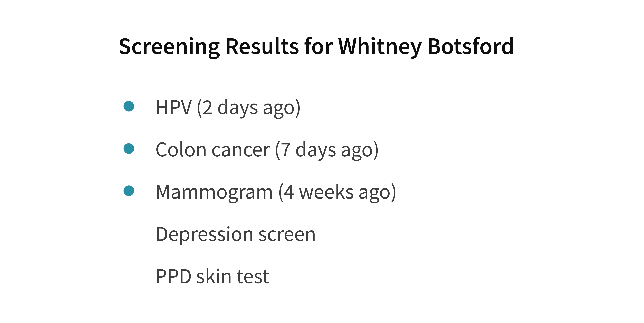
Task: Click the words 'skin test'
Action: [233, 276]
